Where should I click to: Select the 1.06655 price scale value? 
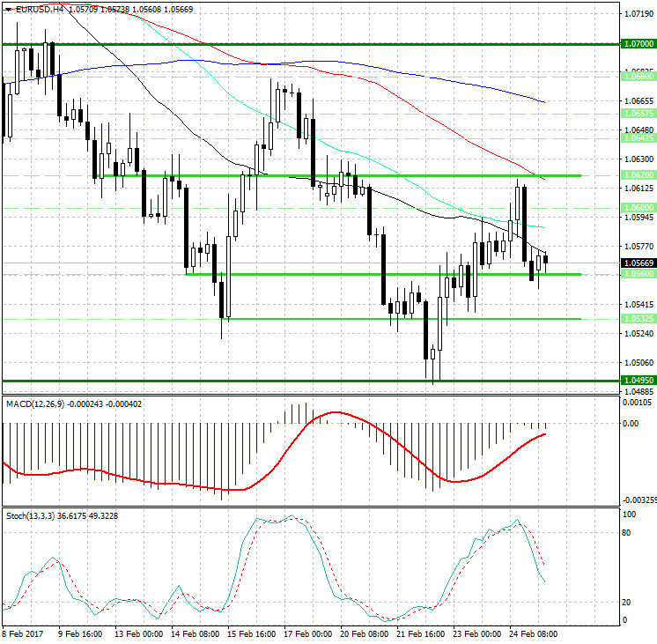tap(639, 100)
